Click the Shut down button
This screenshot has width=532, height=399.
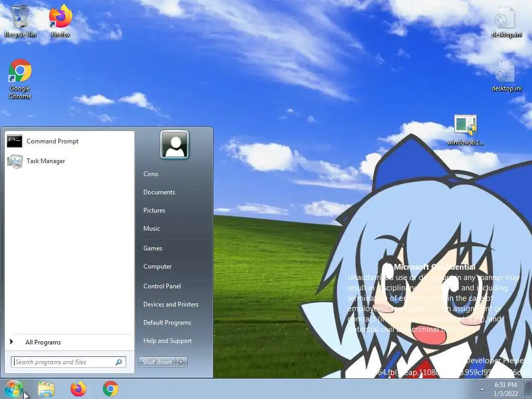(157, 362)
